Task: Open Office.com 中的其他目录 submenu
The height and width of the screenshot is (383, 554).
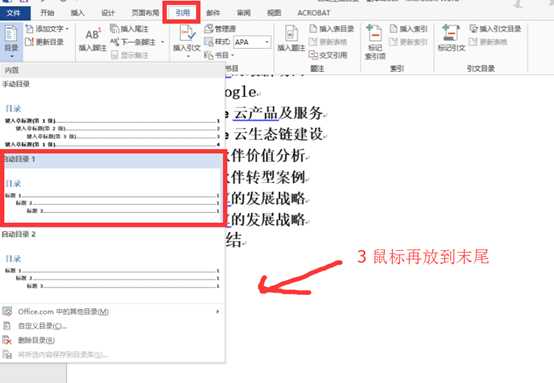Action: click(x=112, y=312)
